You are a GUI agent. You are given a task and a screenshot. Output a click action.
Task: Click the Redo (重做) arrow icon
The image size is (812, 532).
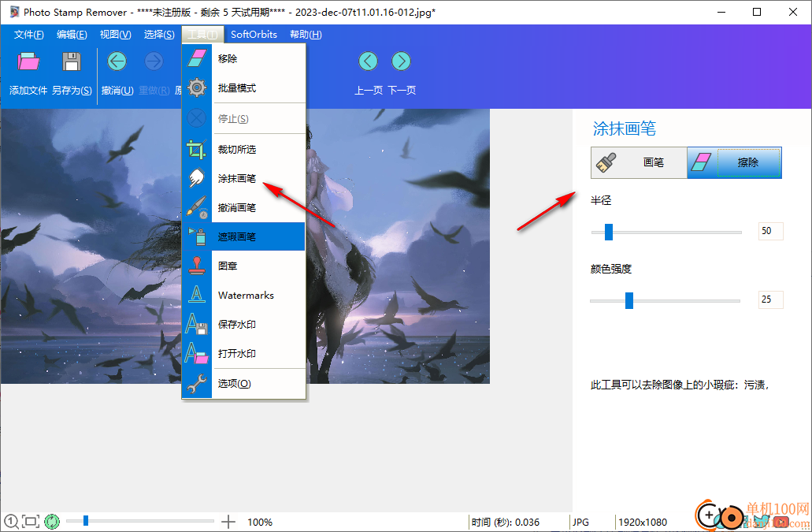coord(154,61)
